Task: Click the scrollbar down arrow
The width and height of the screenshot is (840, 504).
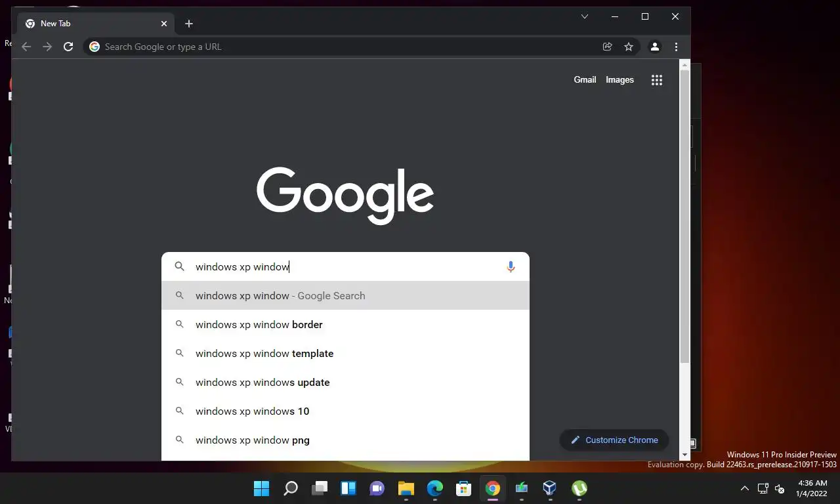Action: (684, 455)
